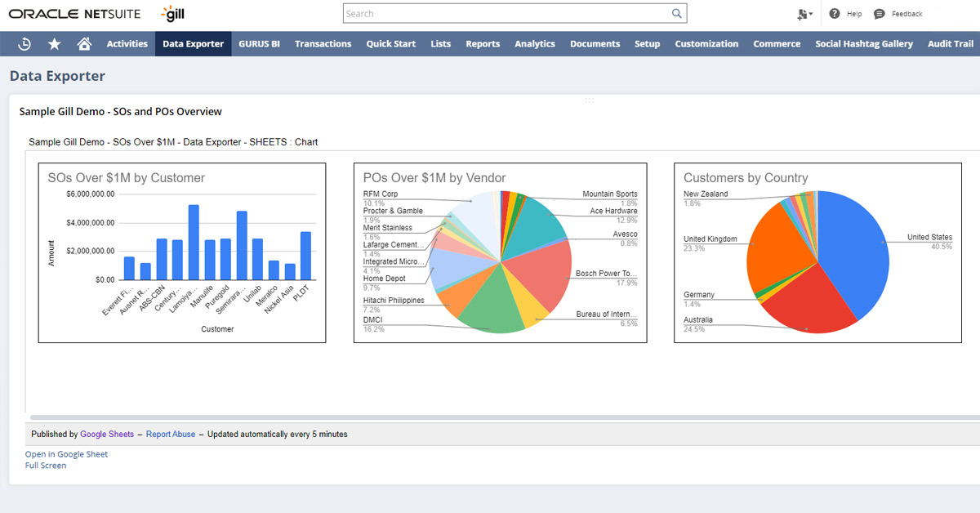Click the horizontal scrollbar under the charts
This screenshot has height=513, width=980.
pyautogui.click(x=490, y=417)
